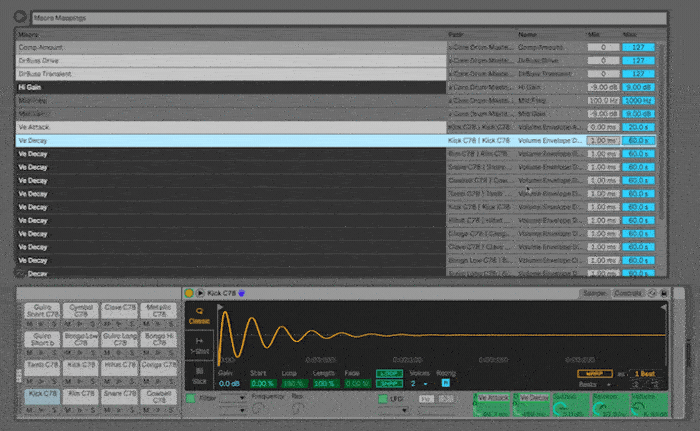Select the Ve Attack mapping row
The image size is (700, 431).
pyautogui.click(x=231, y=127)
